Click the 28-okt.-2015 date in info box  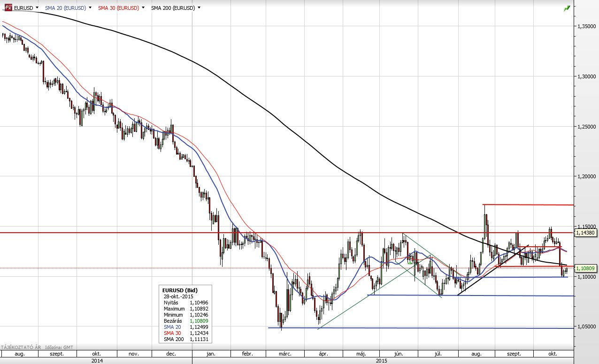[178, 296]
